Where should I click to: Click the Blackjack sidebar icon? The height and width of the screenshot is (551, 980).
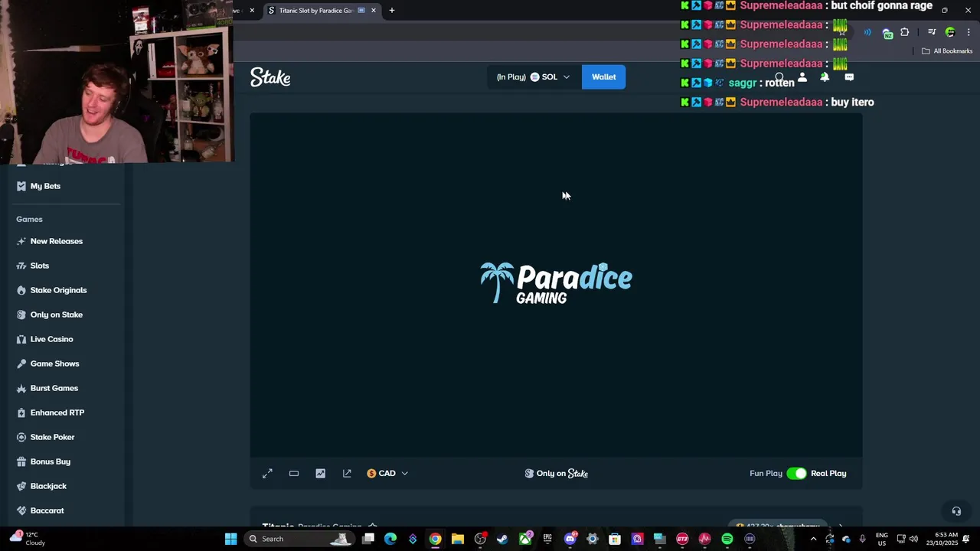point(21,486)
